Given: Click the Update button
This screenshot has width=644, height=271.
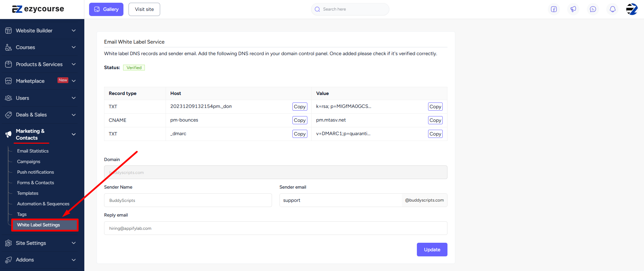Looking at the screenshot, I should pos(432,250).
